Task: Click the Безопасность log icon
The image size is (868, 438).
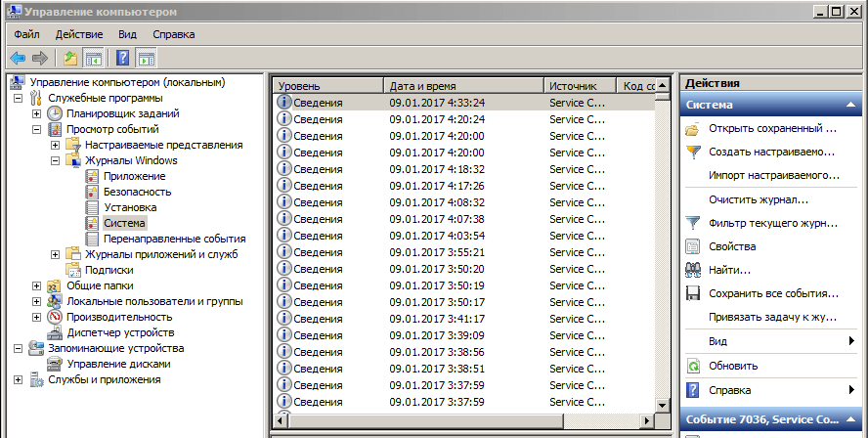Action: point(91,192)
